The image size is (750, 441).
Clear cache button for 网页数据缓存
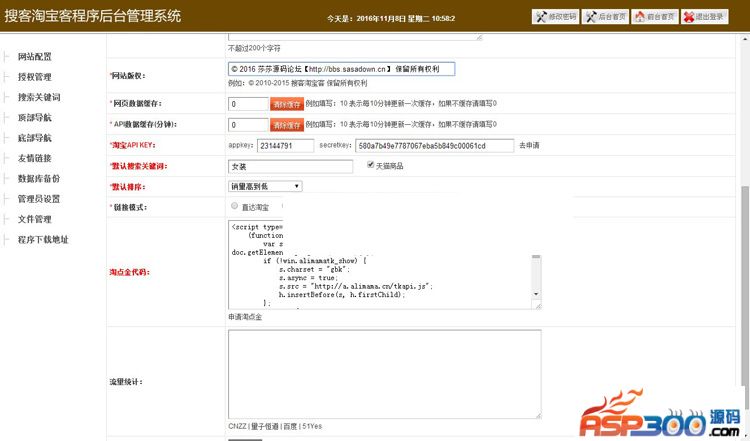tap(287, 104)
